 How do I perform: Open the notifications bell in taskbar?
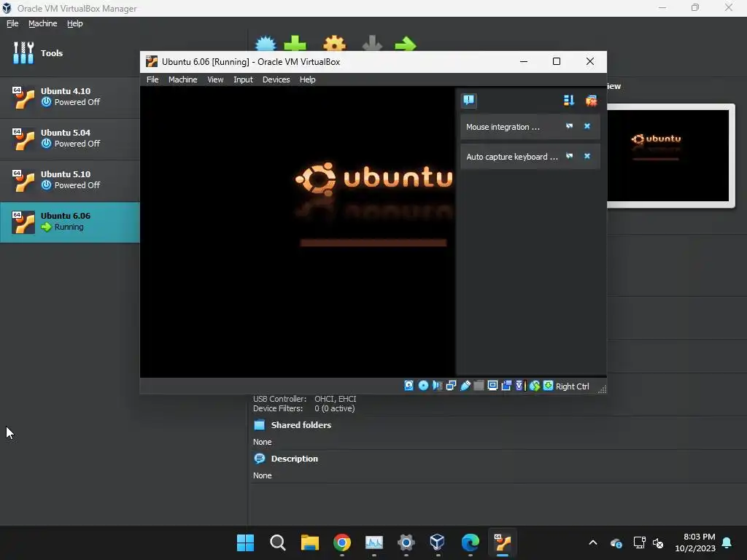[x=727, y=542]
